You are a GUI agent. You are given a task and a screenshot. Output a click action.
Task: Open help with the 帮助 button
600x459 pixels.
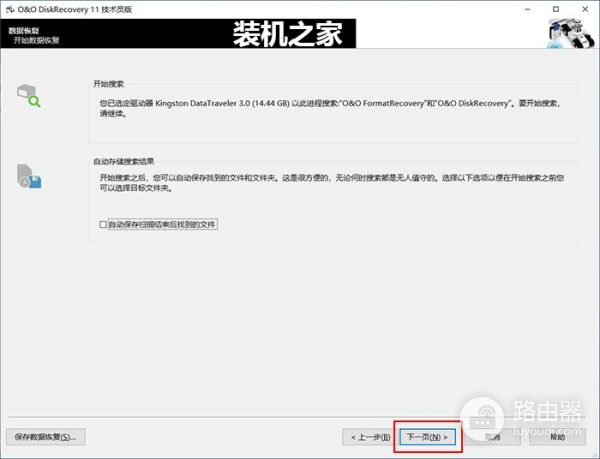(557, 437)
